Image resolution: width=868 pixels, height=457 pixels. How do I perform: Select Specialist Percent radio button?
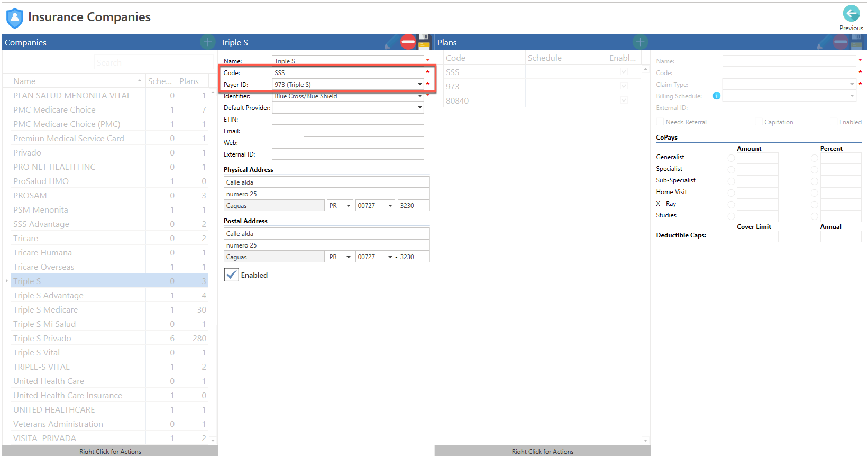coord(815,170)
